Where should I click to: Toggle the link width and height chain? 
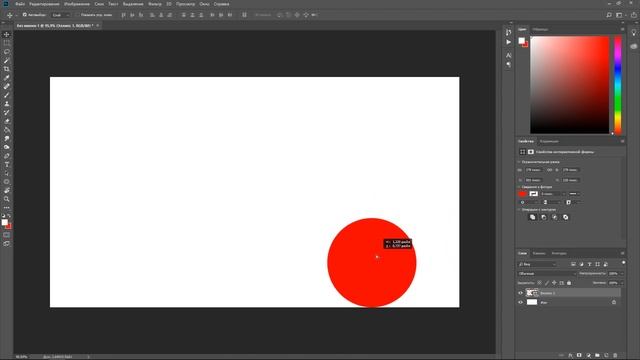tap(549, 170)
